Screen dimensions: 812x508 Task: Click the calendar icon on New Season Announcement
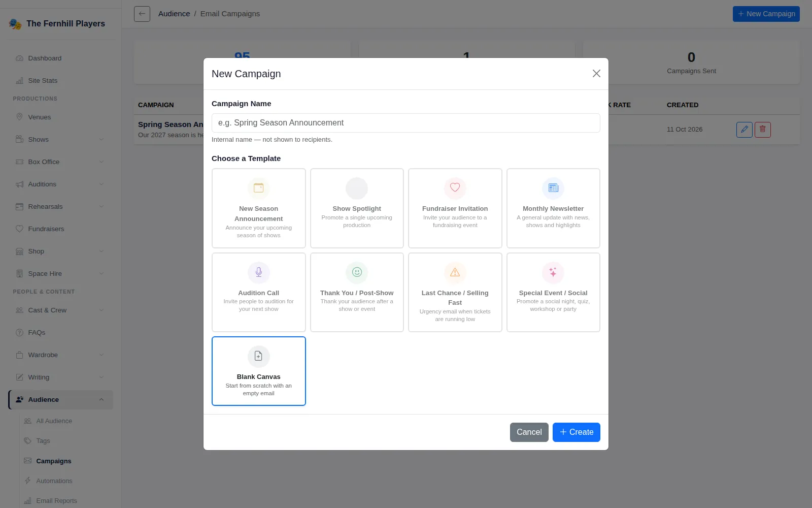coord(259,188)
